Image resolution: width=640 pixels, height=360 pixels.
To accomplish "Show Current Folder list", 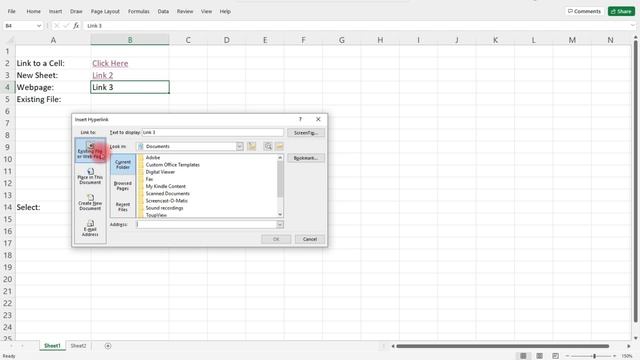I will click(x=122, y=164).
